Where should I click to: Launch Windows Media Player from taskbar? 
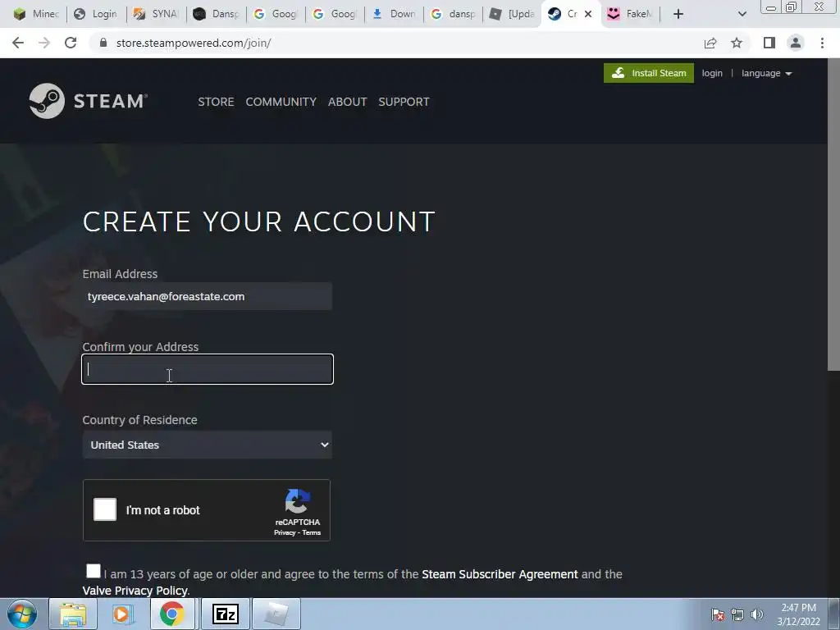click(x=121, y=614)
